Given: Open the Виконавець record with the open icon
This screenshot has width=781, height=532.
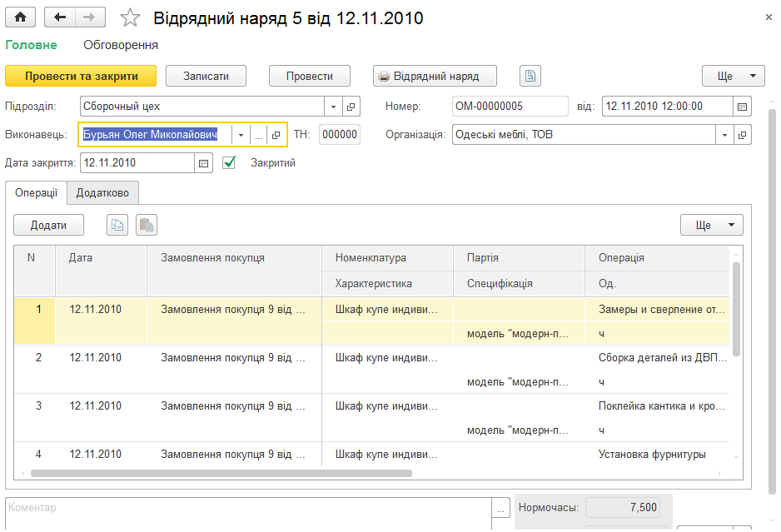Looking at the screenshot, I should (276, 135).
